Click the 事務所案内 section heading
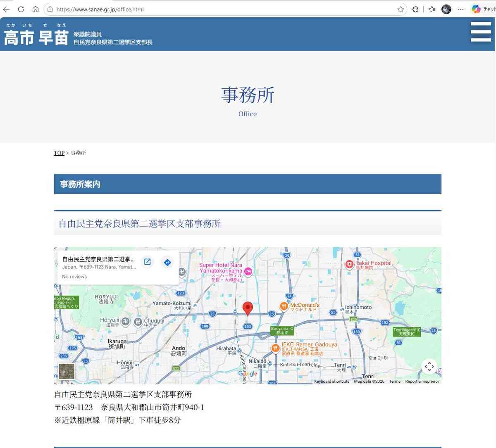This screenshot has width=496, height=448. coord(80,184)
